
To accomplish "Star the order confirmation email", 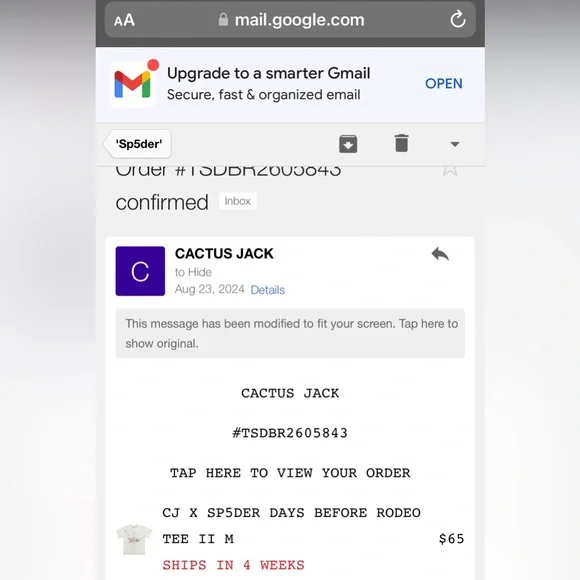I will pyautogui.click(x=450, y=171).
